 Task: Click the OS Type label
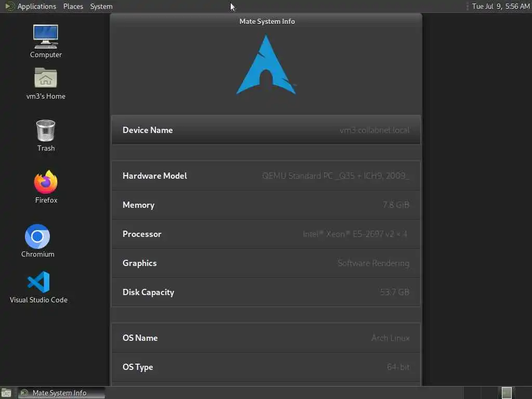(138, 367)
